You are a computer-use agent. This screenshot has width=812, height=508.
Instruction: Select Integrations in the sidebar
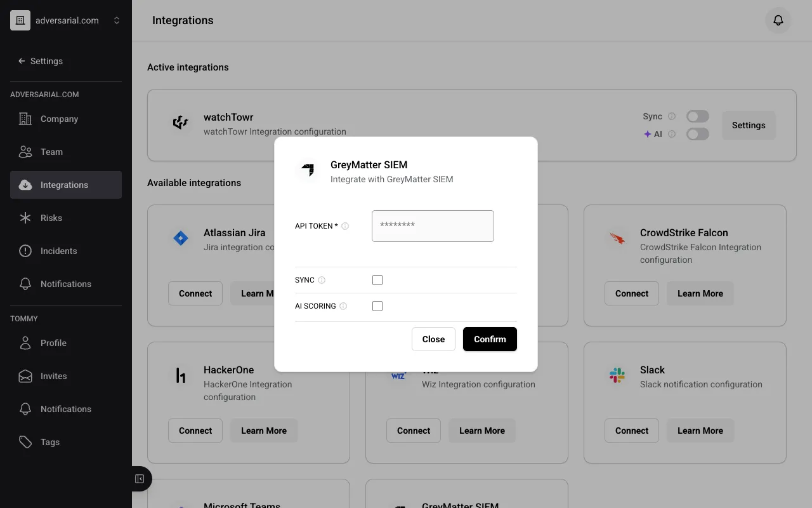[x=66, y=185]
